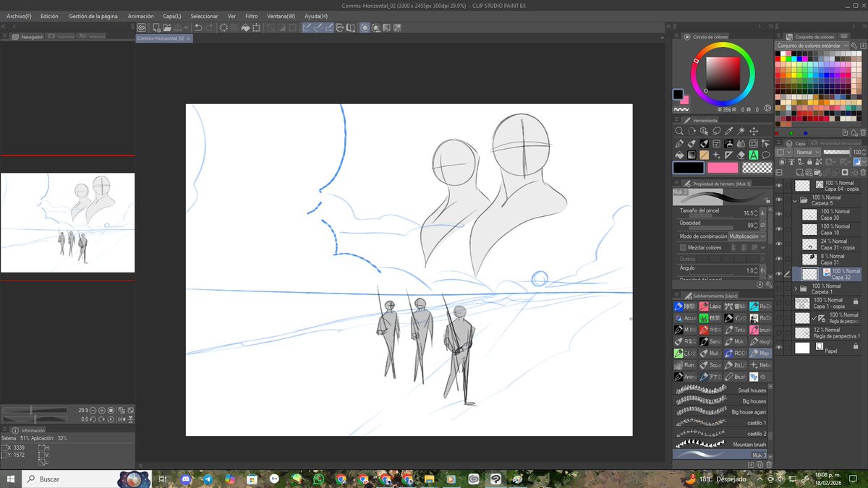Click the New document icon
This screenshot has width=868, height=488.
coord(156,27)
